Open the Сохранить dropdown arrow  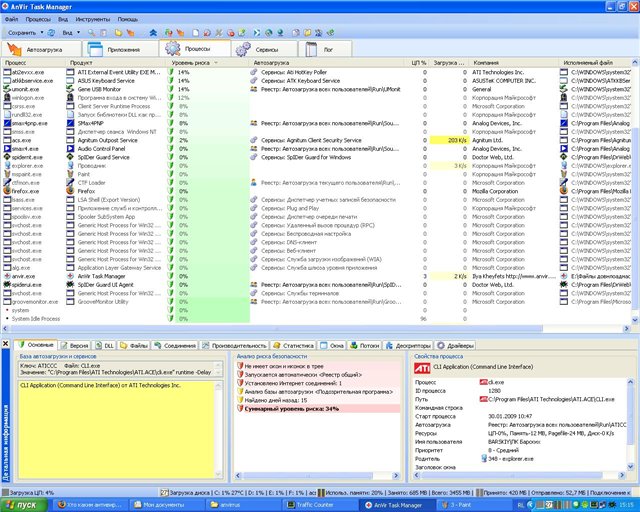click(42, 33)
